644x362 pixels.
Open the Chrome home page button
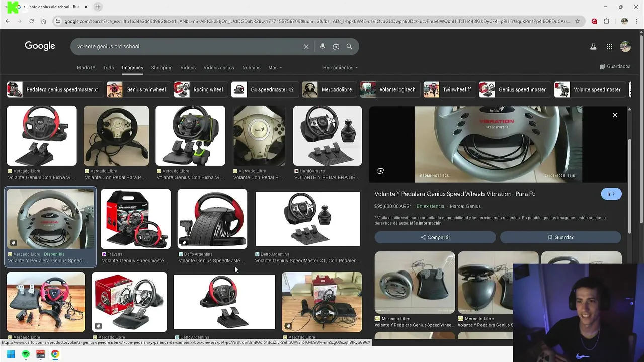click(x=43, y=21)
